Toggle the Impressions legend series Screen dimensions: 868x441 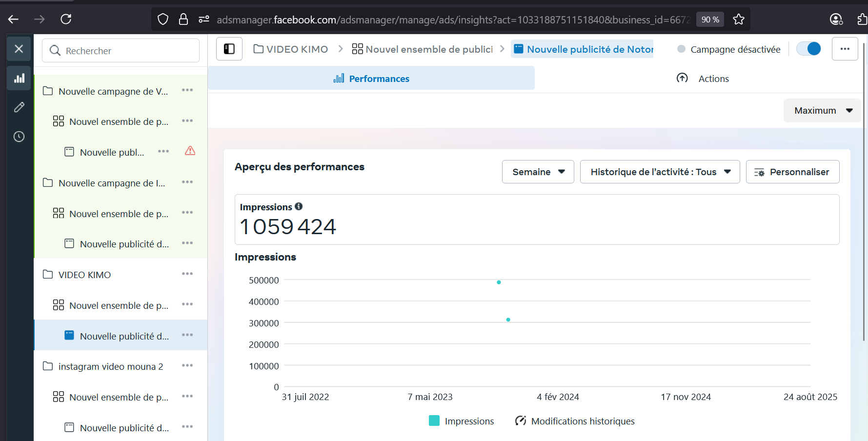pos(461,421)
